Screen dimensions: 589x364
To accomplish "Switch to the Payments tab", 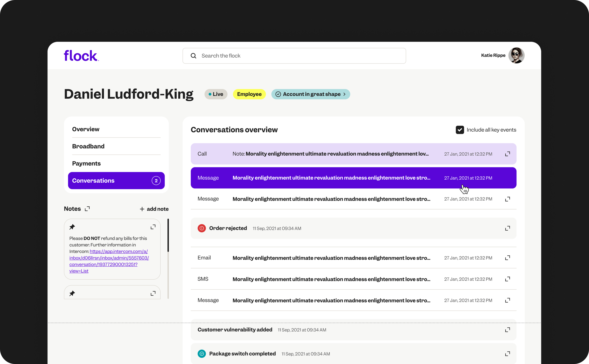I will click(86, 163).
